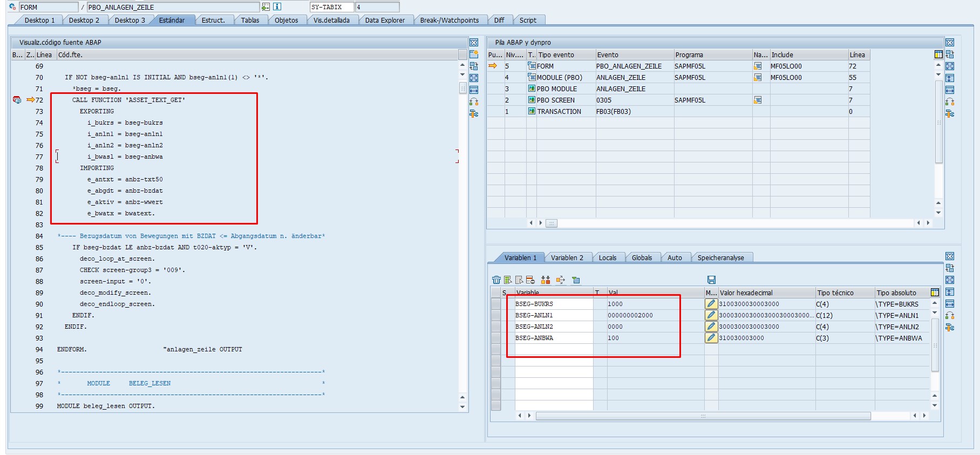
Task: Open source code panel tool settings icon
Action: click(474, 113)
